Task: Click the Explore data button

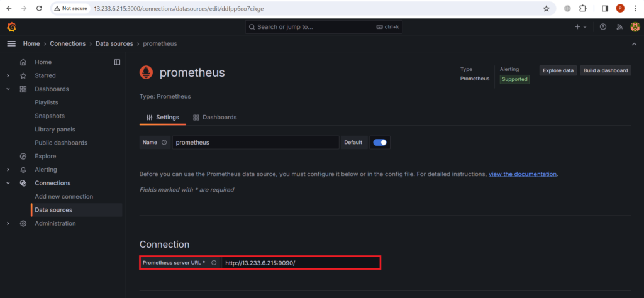Action: coord(558,70)
